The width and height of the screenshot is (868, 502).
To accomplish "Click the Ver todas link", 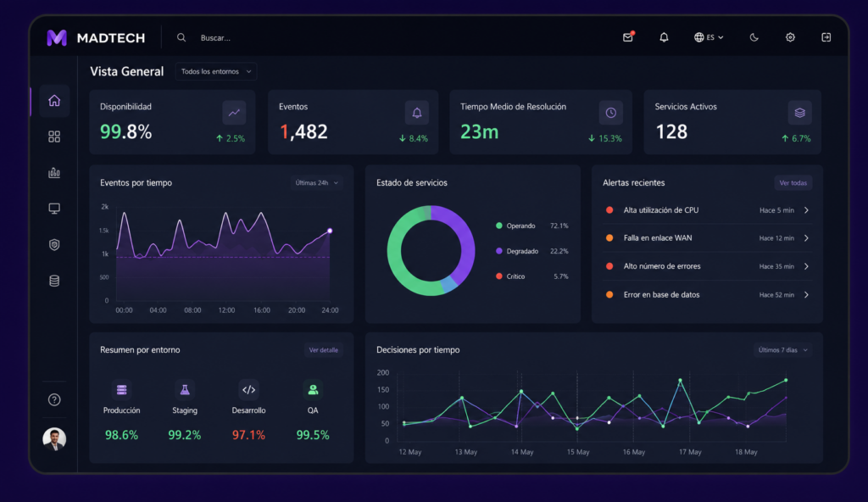I will click(x=793, y=183).
